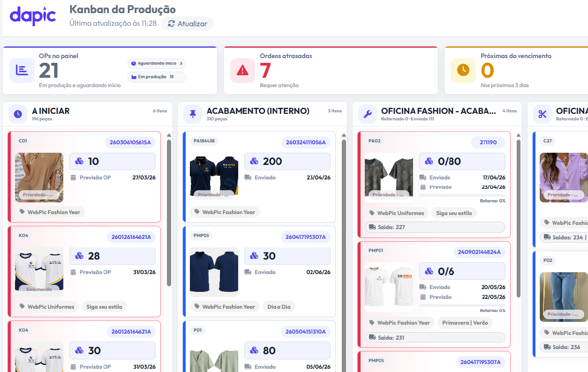Image resolution: width=588 pixels, height=372 pixels.
Task: Click quantity box showing 200 pieces
Action: [x=287, y=161]
